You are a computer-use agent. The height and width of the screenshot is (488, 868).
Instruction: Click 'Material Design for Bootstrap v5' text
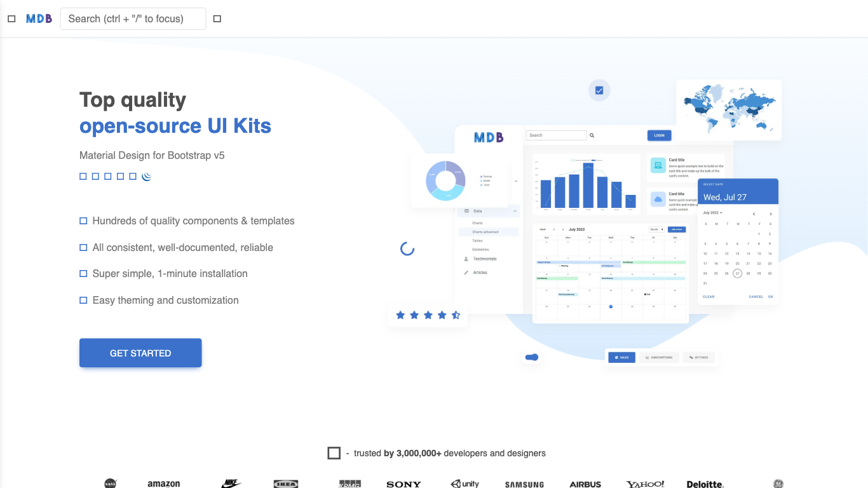coord(152,155)
